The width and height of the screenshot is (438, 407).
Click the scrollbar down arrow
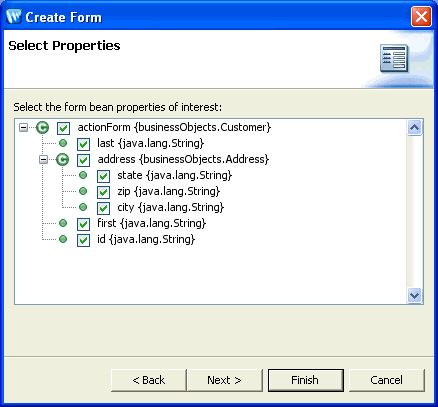point(414,295)
